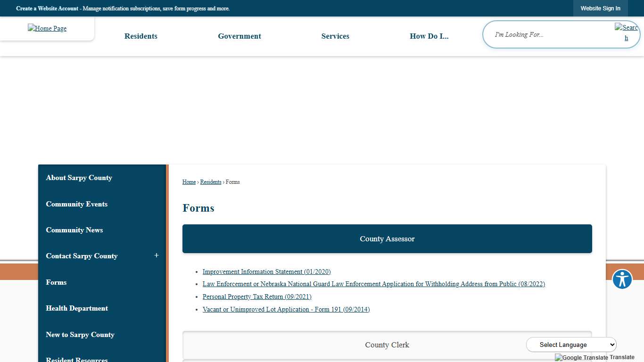Open Personal Property Tax Return link
The width and height of the screenshot is (644, 362).
coord(257,297)
